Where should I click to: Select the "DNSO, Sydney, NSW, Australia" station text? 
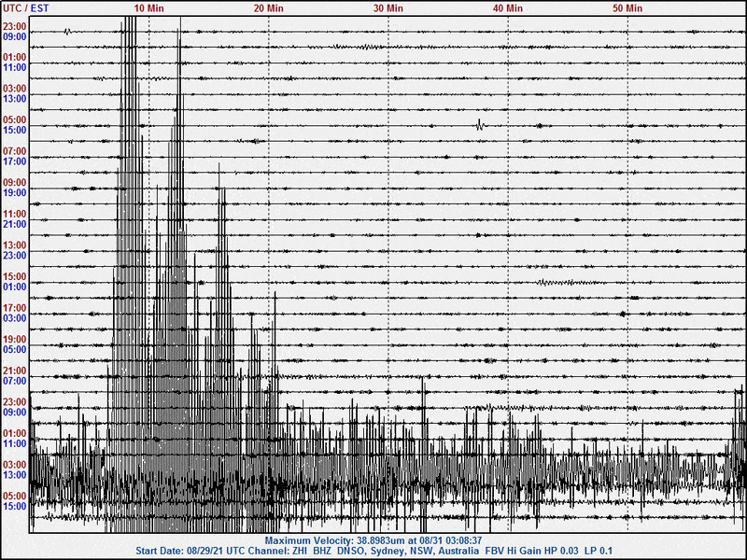408,552
